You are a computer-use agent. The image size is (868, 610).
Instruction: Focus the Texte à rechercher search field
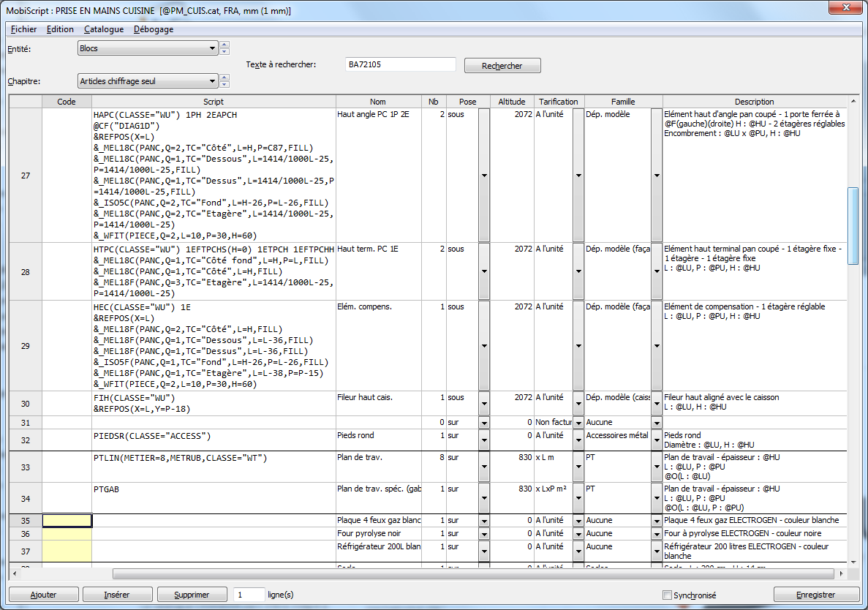401,64
